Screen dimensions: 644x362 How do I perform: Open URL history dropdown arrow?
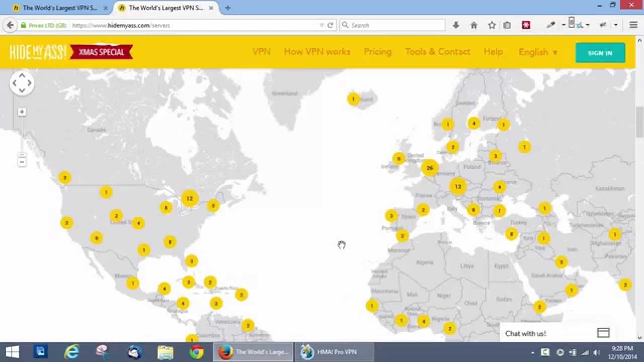click(322, 25)
